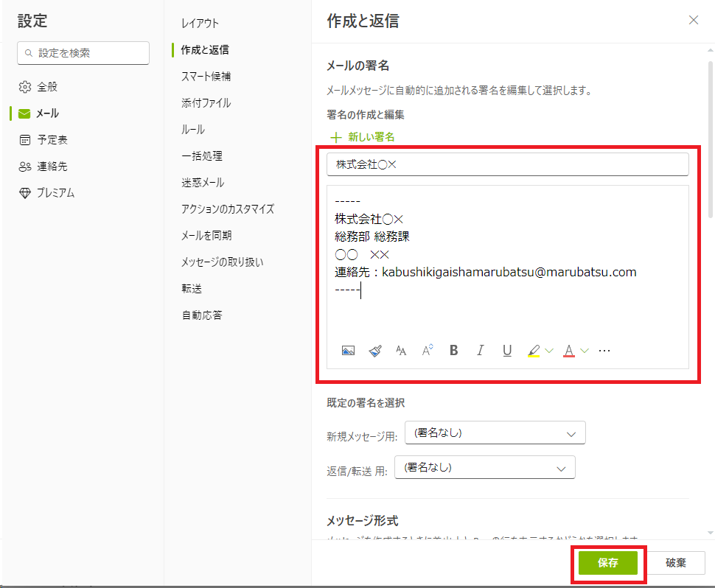
Task: Expand the highlight color dropdown arrow
Action: (x=549, y=351)
